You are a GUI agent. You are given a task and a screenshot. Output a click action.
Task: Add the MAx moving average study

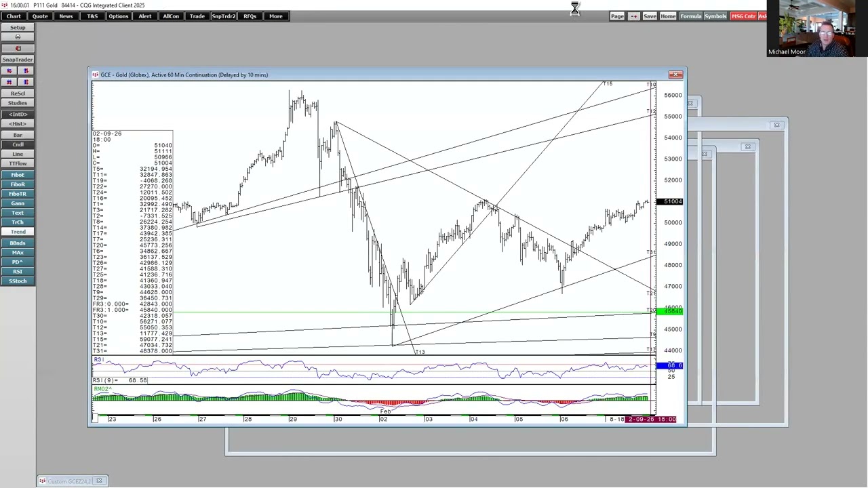[x=18, y=252]
